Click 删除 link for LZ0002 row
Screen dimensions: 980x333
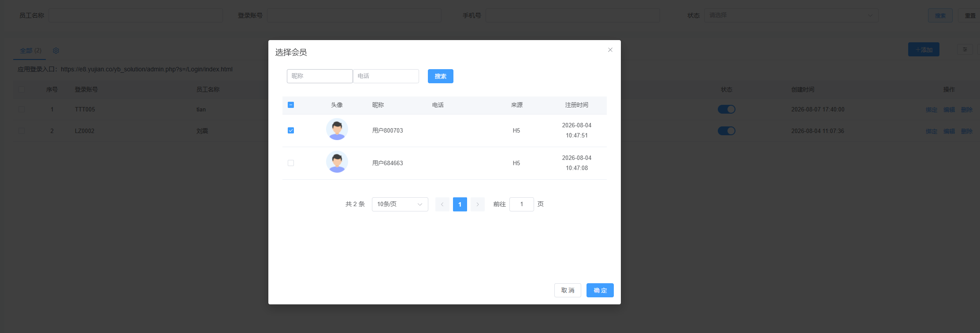[967, 131]
